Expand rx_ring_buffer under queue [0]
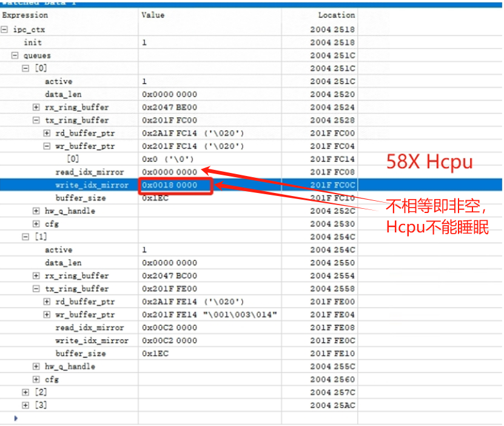Image resolution: width=504 pixels, height=426 pixels. [x=36, y=107]
